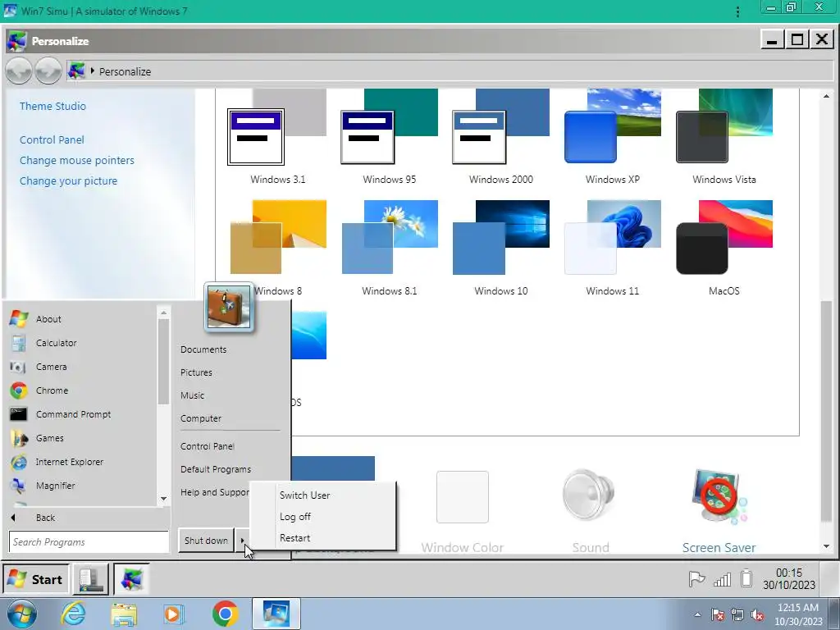Screen dimensions: 840x630
Task: Click the Personalize taskbar icon in simulator
Action: [x=131, y=579]
